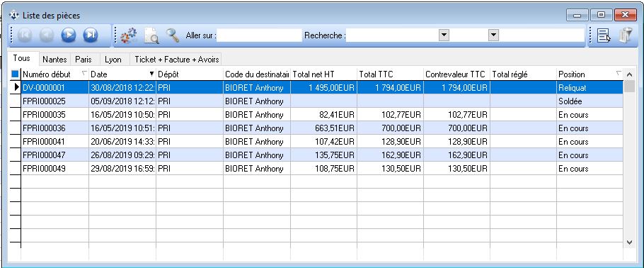Click the trash bin delete icon
This screenshot has width=644, height=268.
626,35
